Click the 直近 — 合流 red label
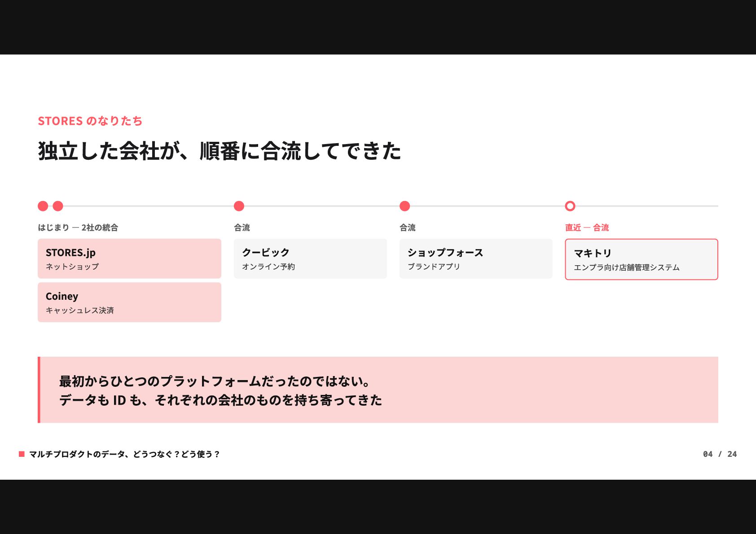The width and height of the screenshot is (756, 534). [x=587, y=228]
